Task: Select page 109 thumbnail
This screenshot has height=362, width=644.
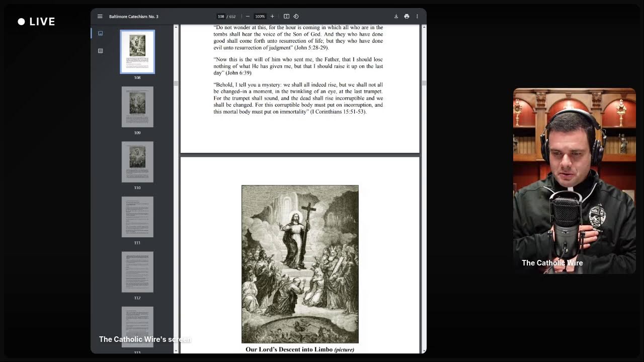Action: coord(137,107)
